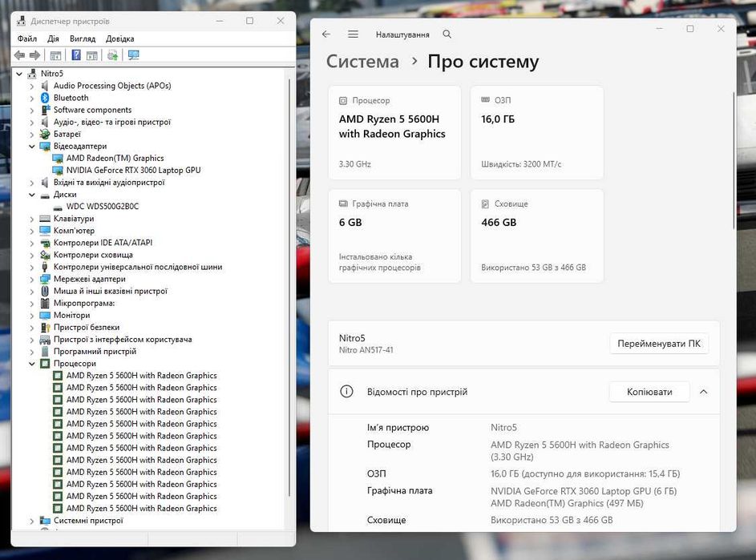Image resolution: width=756 pixels, height=560 pixels.
Task: Select Програмний пристрій item
Action: (x=95, y=352)
